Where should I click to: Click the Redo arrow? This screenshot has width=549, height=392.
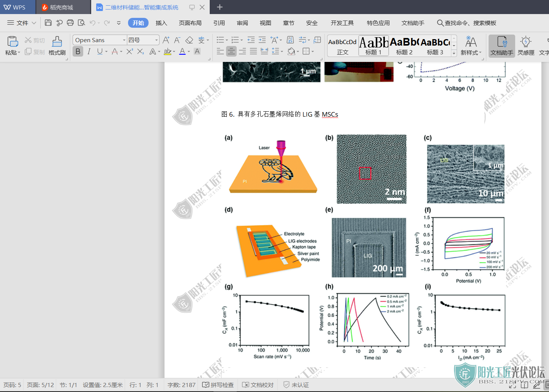click(x=107, y=23)
